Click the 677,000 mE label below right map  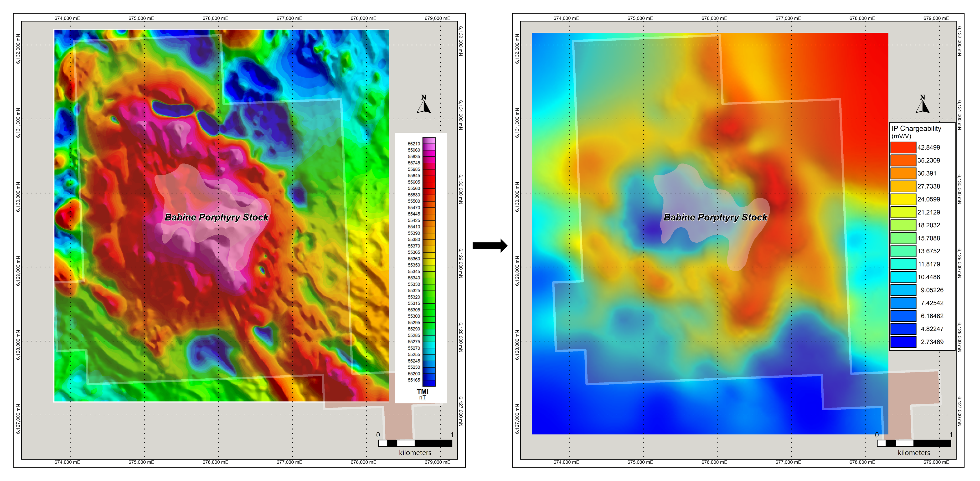click(788, 462)
